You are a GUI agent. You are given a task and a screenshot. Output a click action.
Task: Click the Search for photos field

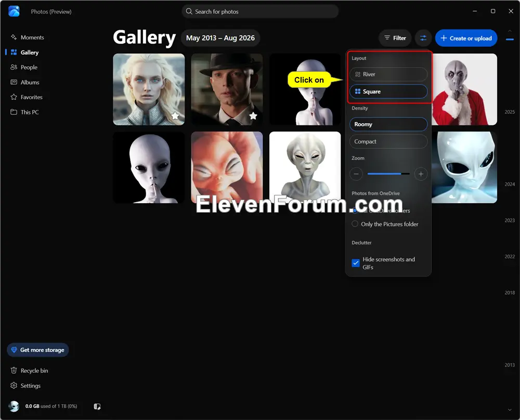pos(260,11)
